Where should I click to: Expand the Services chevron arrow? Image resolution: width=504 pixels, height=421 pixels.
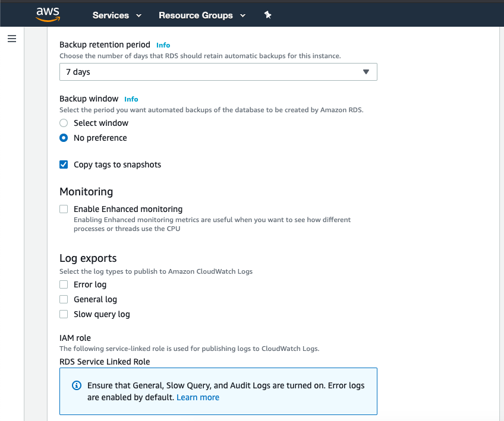coord(139,15)
